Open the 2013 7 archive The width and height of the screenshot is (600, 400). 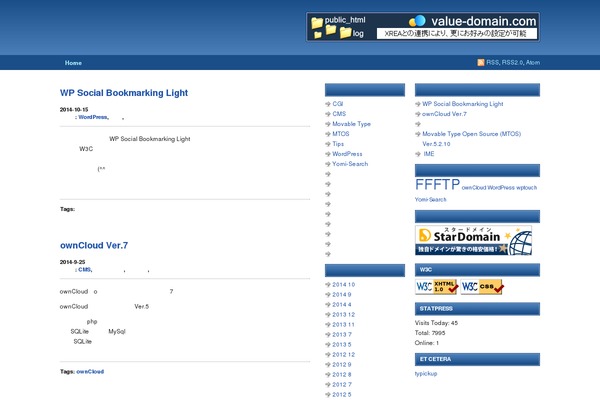click(342, 334)
